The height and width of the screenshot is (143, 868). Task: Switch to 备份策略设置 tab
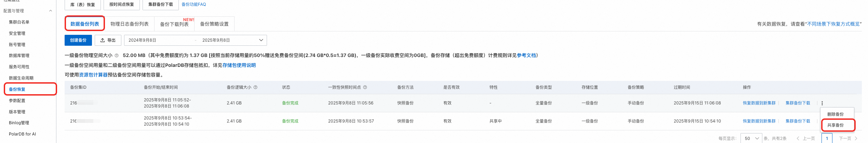214,24
